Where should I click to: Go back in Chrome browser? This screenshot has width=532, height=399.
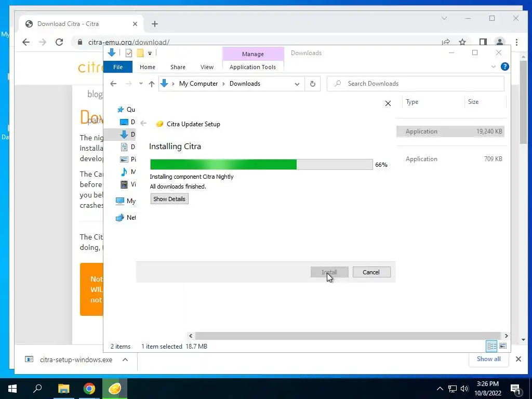coord(26,42)
